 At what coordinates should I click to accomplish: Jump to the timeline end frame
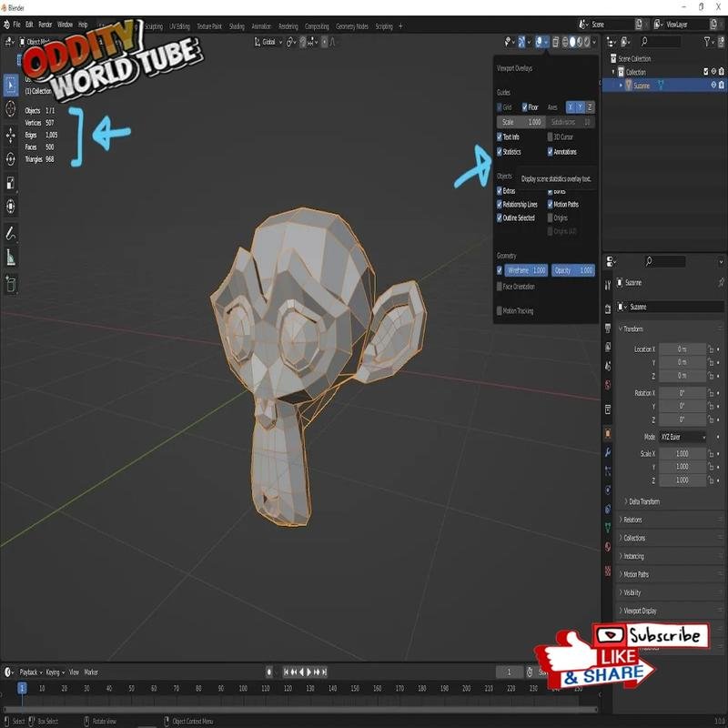(x=324, y=672)
